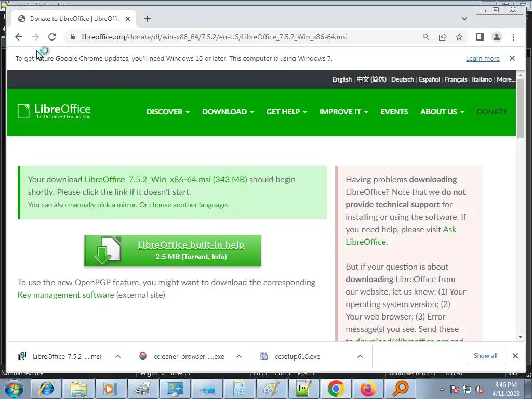
Task: Bookmark this page with the star
Action: click(x=459, y=37)
